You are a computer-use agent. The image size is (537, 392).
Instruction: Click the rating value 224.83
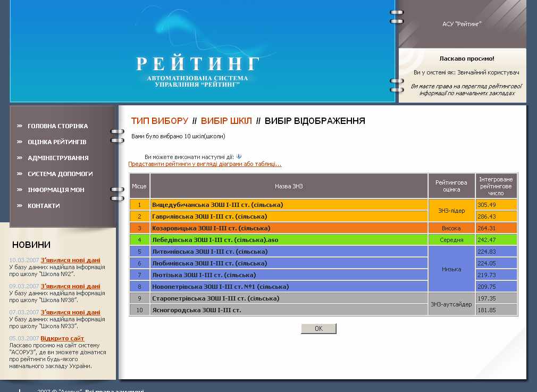[486, 252]
